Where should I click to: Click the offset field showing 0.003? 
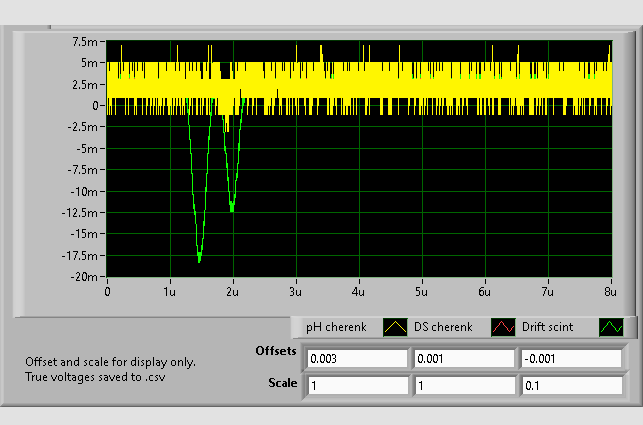(357, 358)
